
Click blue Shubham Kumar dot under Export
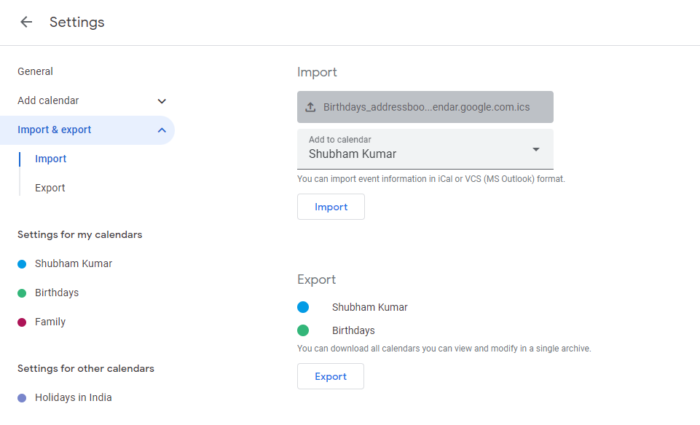click(x=303, y=308)
